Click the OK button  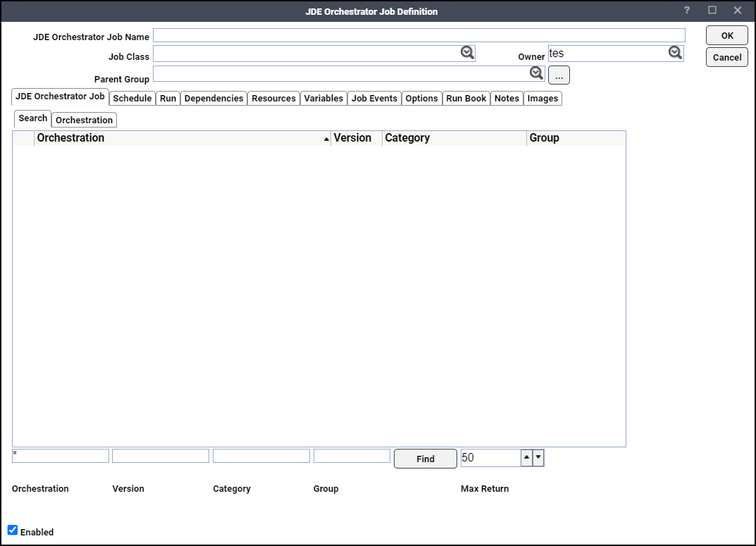pos(727,36)
